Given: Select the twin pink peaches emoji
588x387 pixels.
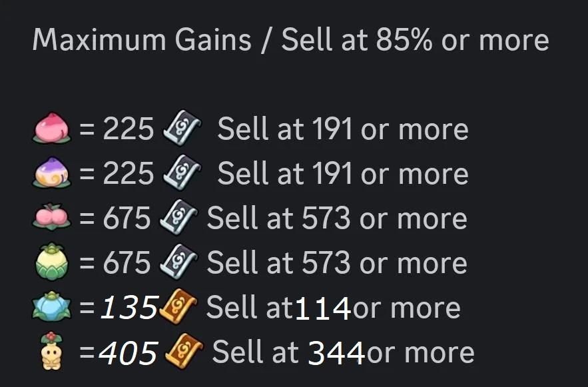Looking at the screenshot, I should pos(51,218).
